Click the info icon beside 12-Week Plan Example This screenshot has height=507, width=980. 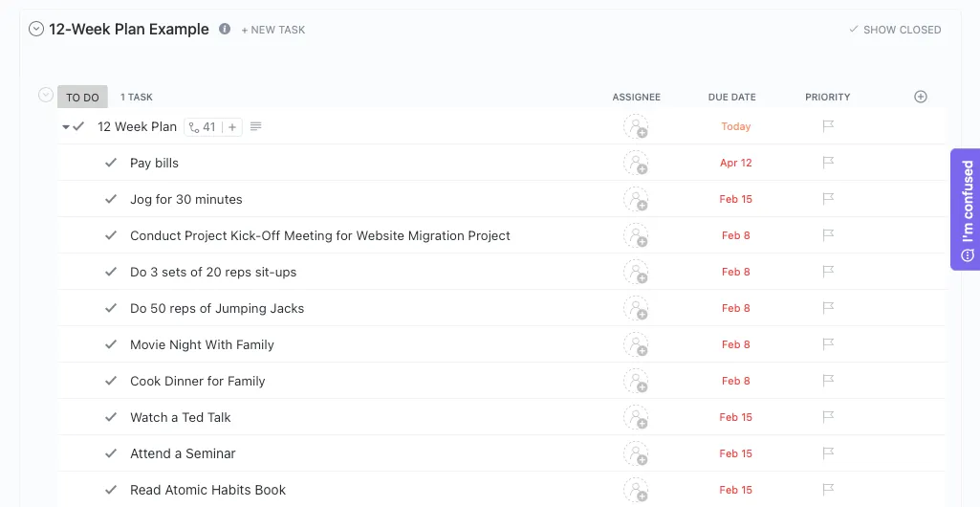(225, 29)
